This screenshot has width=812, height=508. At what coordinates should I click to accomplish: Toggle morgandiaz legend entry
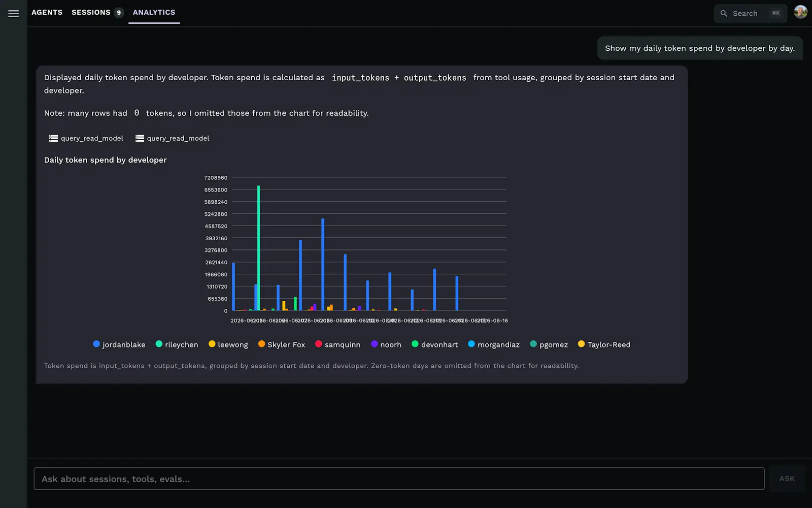(x=494, y=344)
